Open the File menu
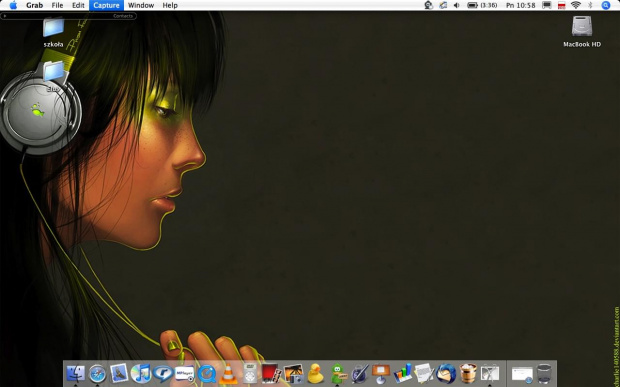 [57, 5]
